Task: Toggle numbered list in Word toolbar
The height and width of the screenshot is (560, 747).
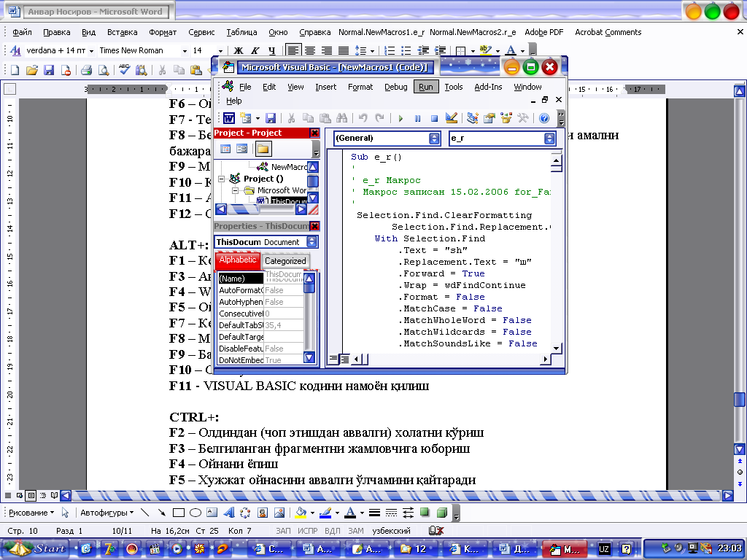Action: pos(390,50)
